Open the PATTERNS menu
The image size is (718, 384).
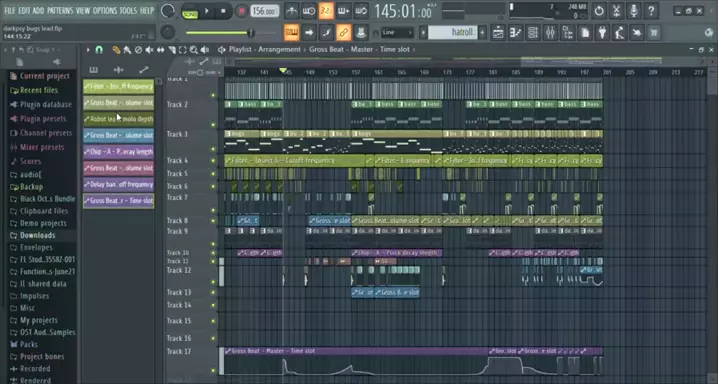click(60, 11)
